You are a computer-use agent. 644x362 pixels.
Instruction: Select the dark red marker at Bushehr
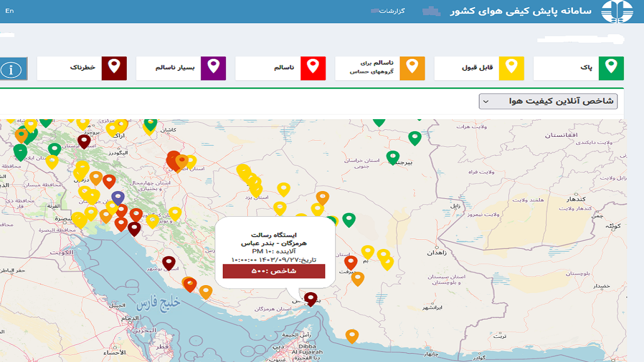coord(169,263)
